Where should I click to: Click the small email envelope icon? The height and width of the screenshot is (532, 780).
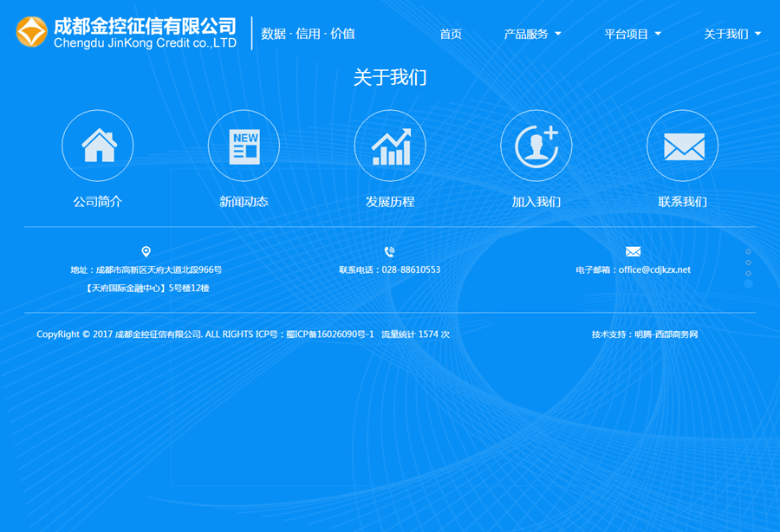(633, 251)
